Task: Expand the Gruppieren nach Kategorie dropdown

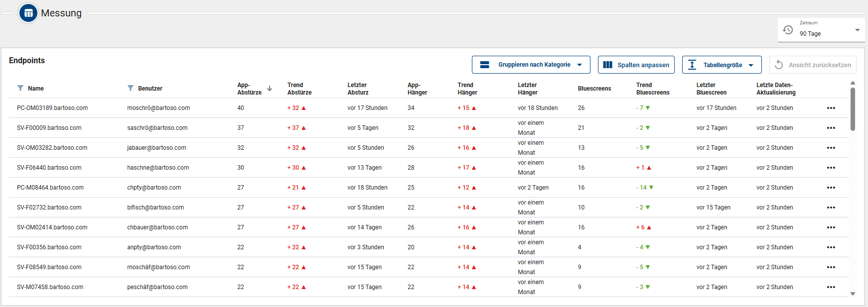Action: click(531, 65)
